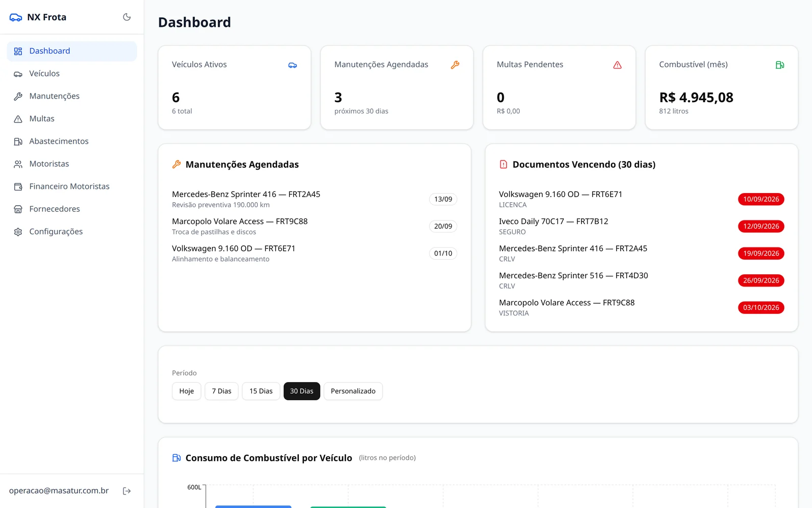This screenshot has width=812, height=508.
Task: Navigate to Multas
Action: point(72,119)
